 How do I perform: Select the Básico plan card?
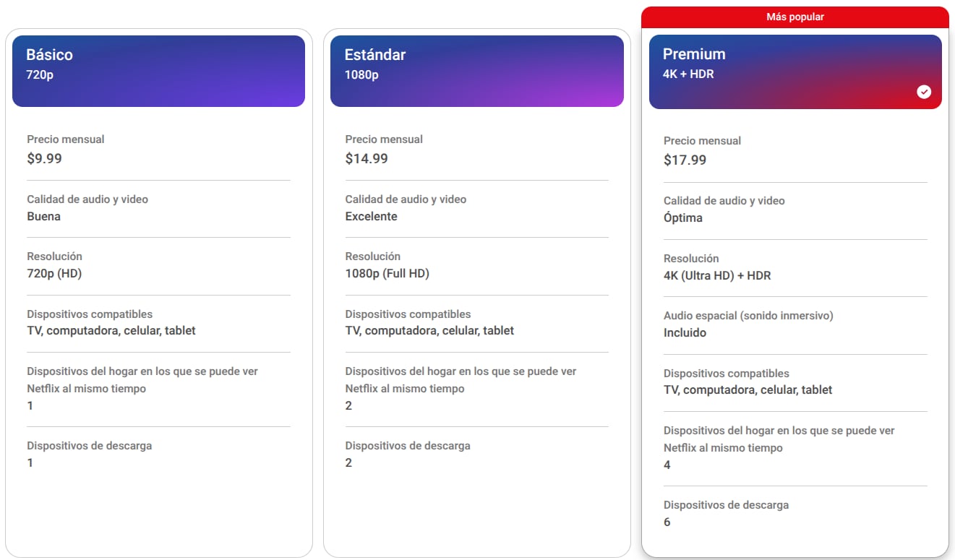click(x=158, y=289)
